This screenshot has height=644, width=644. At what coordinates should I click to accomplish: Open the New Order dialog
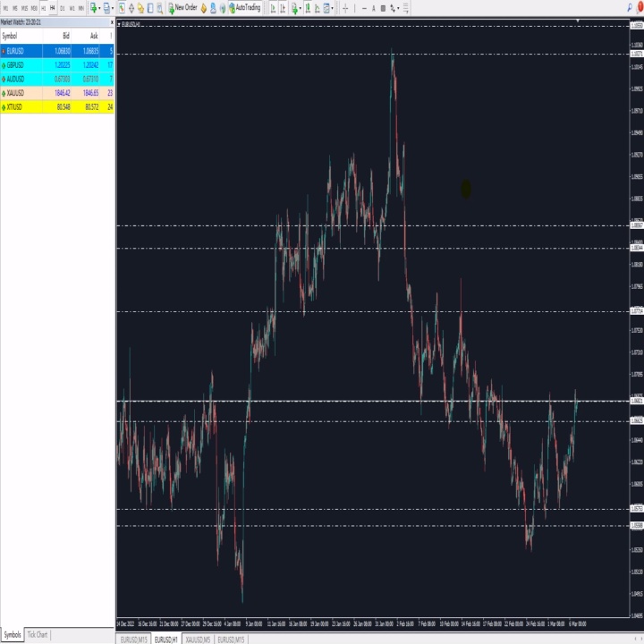[x=182, y=7]
